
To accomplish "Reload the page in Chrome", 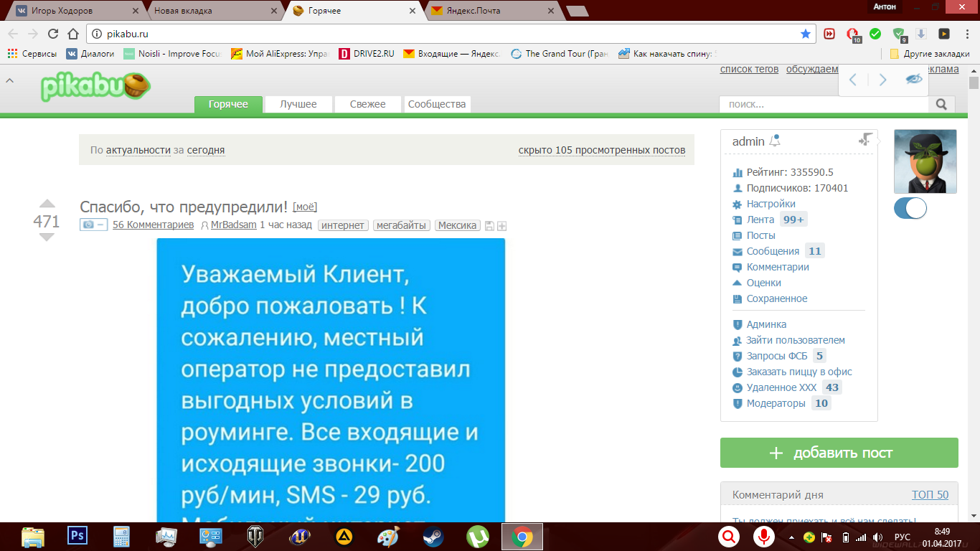I will click(53, 34).
